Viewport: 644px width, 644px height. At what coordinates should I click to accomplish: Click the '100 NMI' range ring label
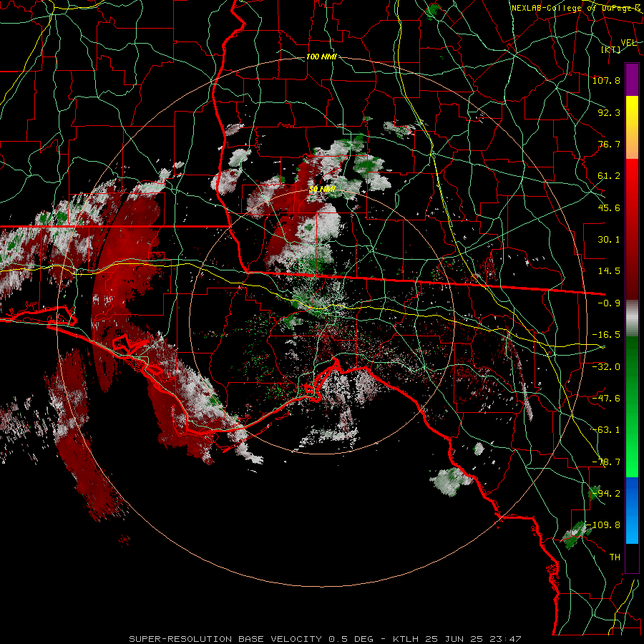pyautogui.click(x=321, y=57)
